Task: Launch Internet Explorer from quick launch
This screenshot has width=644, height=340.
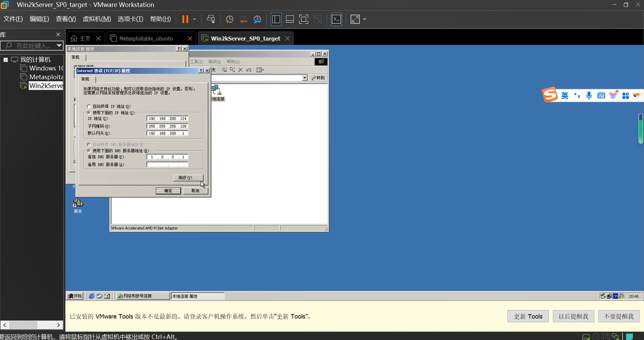Action: click(x=92, y=296)
